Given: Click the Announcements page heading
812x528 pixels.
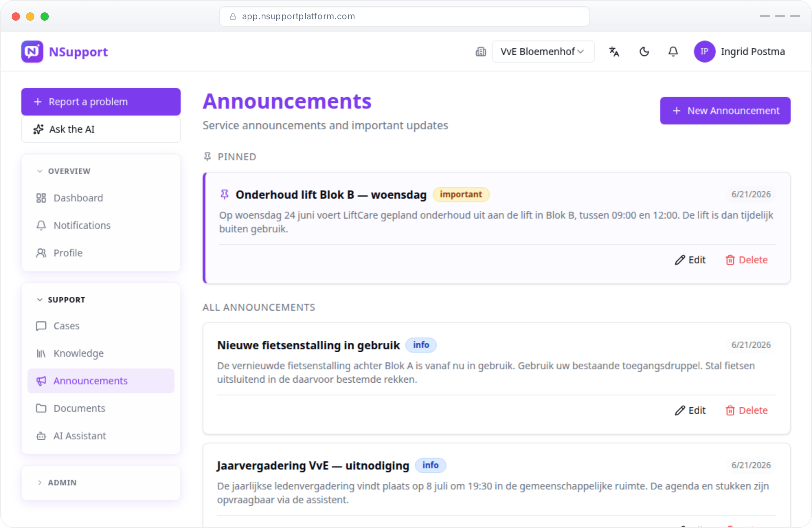Looking at the screenshot, I should [287, 101].
